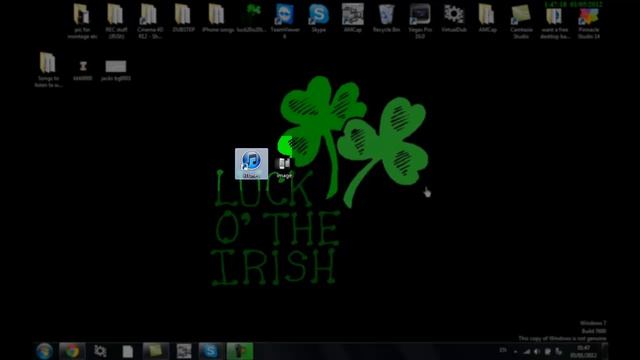Select the DUBSTEP folder
This screenshot has height=360, width=640.
click(183, 18)
